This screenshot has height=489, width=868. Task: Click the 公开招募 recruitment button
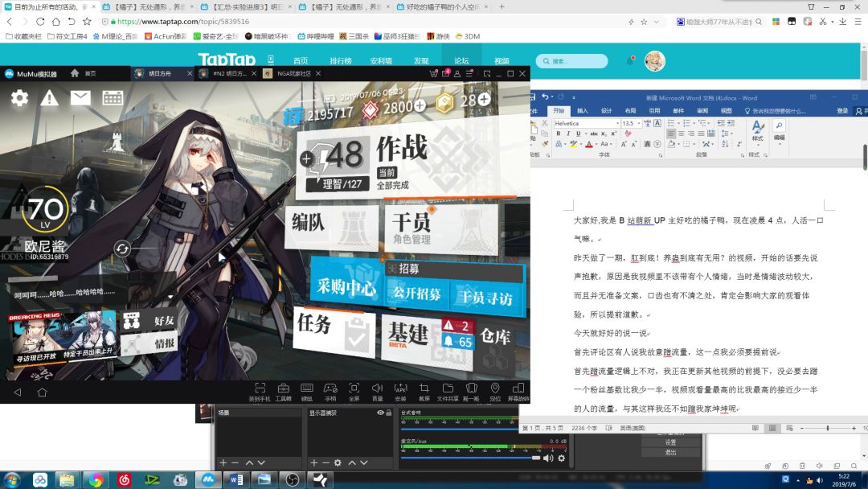click(416, 294)
